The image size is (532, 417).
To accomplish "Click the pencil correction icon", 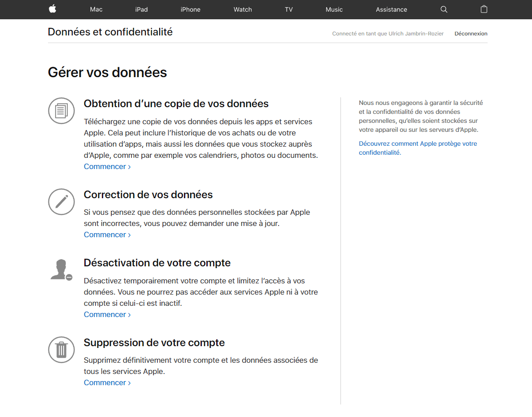I will pyautogui.click(x=61, y=202).
